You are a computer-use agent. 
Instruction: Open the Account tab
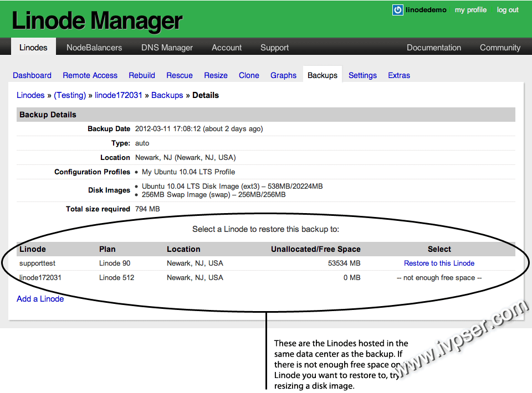click(x=227, y=48)
